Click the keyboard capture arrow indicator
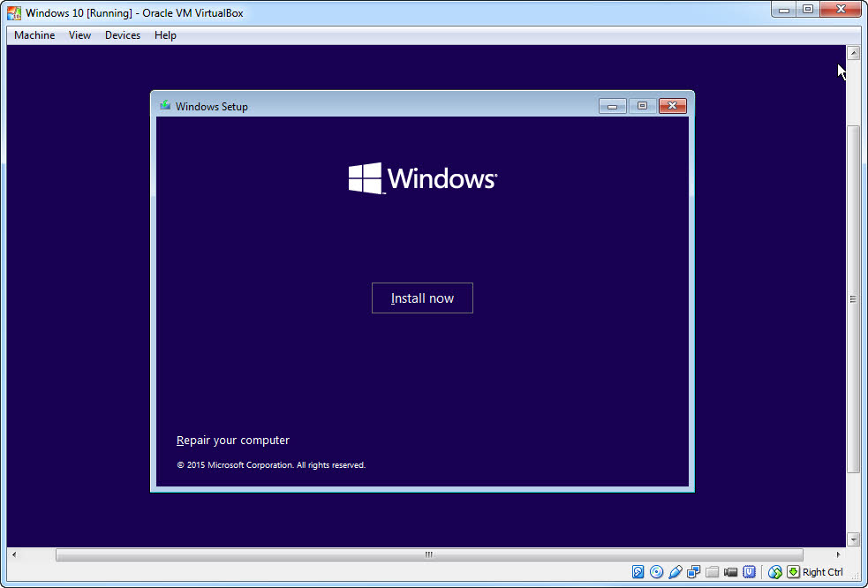 [x=793, y=572]
